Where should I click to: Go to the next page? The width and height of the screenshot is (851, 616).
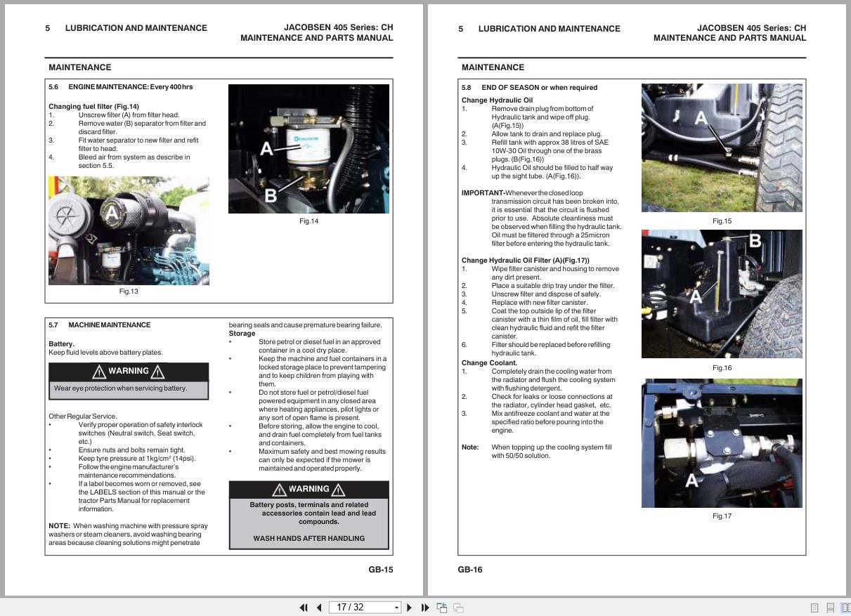tap(410, 608)
